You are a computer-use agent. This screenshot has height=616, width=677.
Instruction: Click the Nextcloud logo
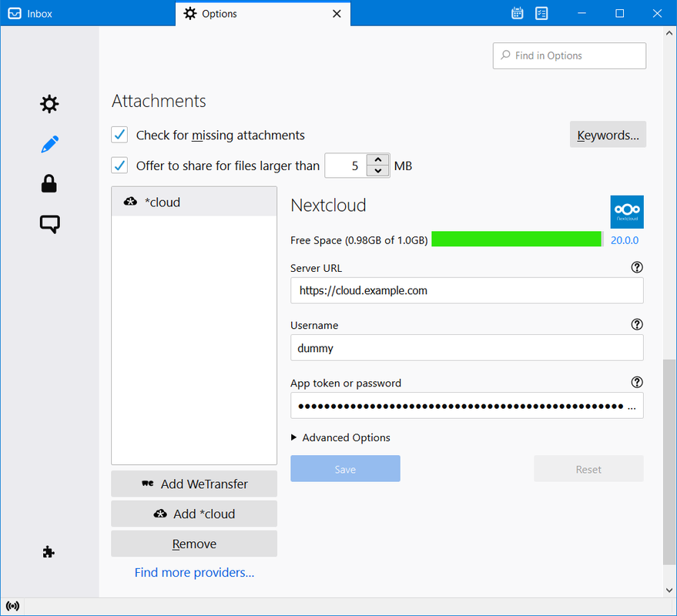click(627, 212)
